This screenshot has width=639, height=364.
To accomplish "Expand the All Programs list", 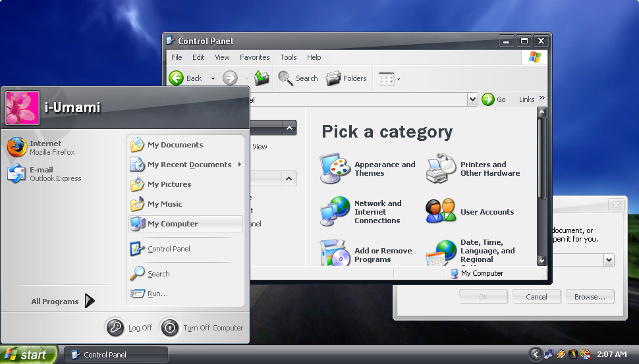I will [63, 301].
